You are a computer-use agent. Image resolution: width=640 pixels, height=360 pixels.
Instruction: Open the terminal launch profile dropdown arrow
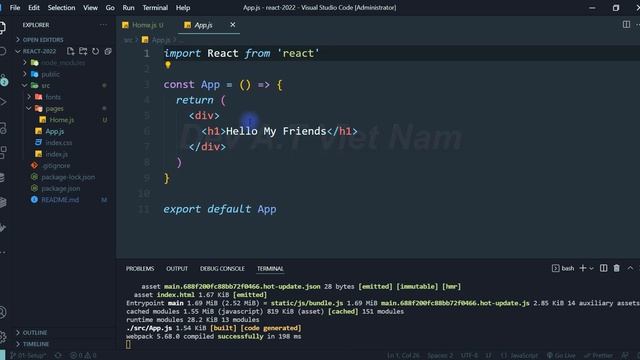coord(591,269)
